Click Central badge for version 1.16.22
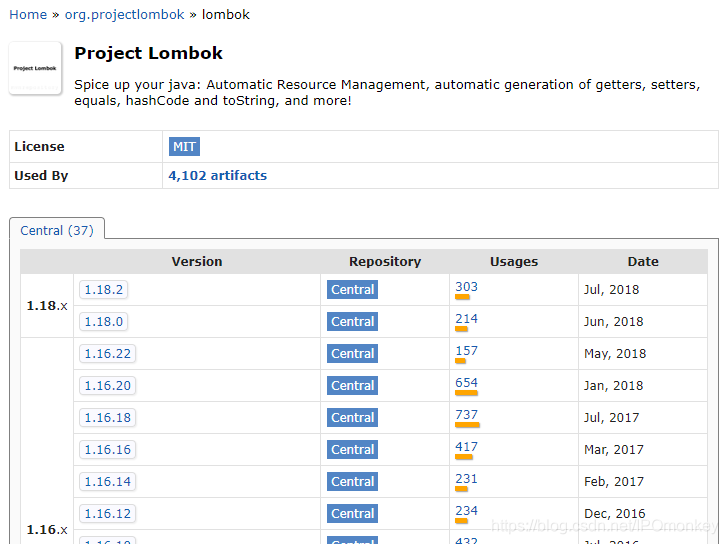 (x=352, y=354)
